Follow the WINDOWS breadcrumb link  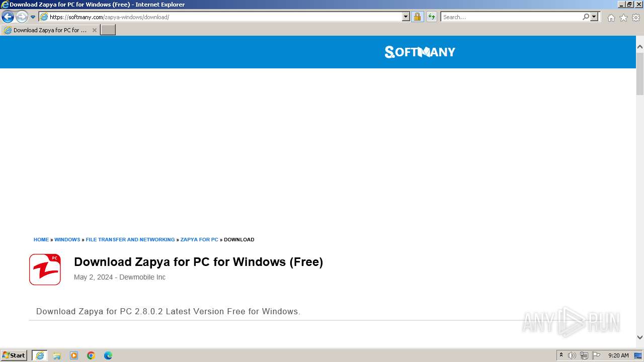[x=67, y=240]
